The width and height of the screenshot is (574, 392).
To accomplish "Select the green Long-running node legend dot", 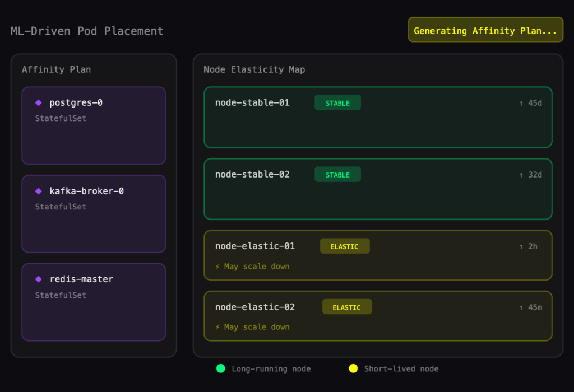I will [221, 368].
